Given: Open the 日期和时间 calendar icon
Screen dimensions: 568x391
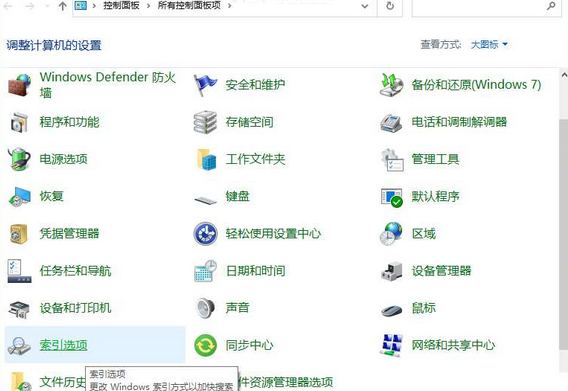Looking at the screenshot, I should click(x=205, y=271).
